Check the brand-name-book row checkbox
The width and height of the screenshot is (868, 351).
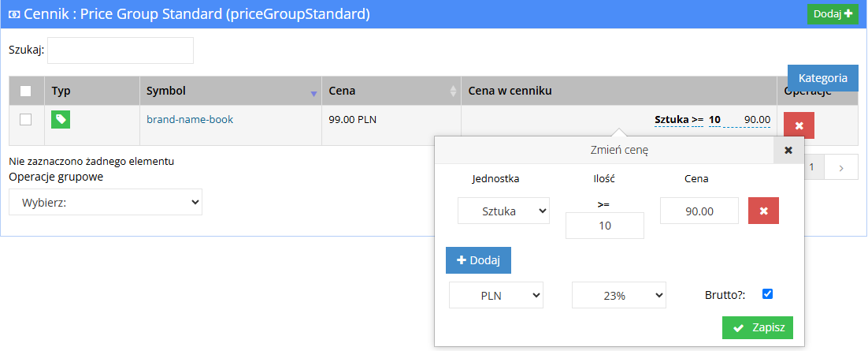[25, 119]
